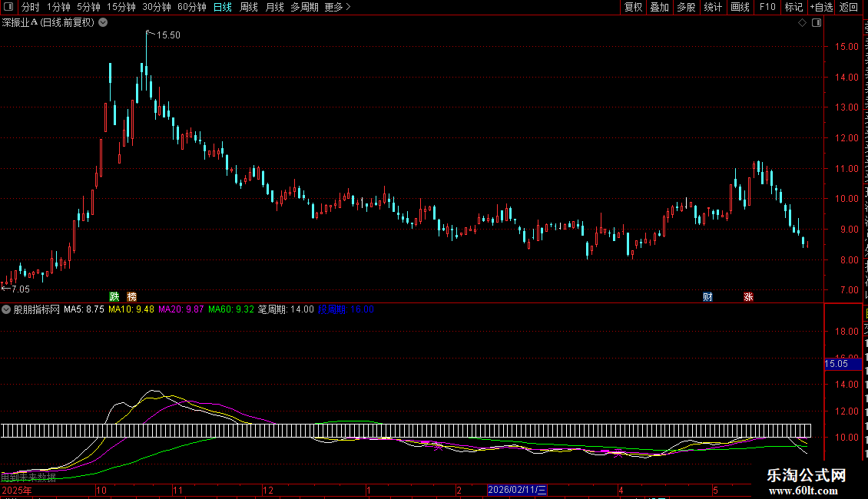Click the blue 财 financial marker
Screen dimensions: 868x499
(707, 297)
